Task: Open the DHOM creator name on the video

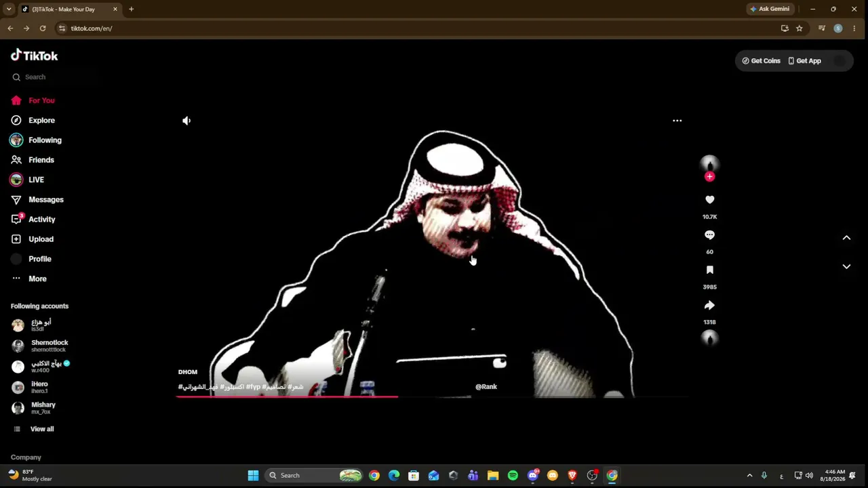Action: point(188,372)
